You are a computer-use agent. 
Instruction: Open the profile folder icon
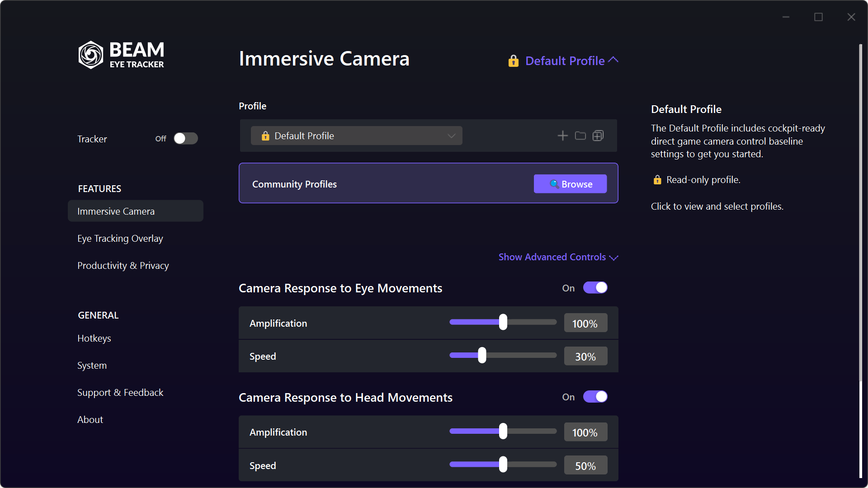point(580,136)
